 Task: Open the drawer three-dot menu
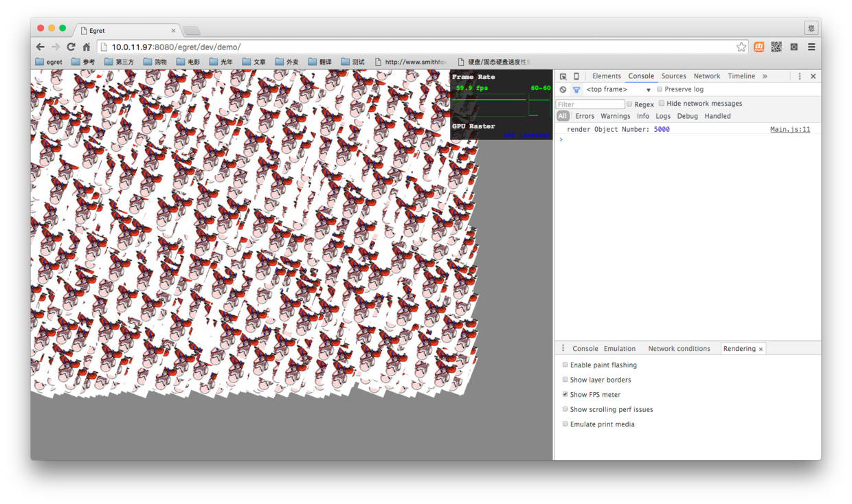(x=563, y=348)
